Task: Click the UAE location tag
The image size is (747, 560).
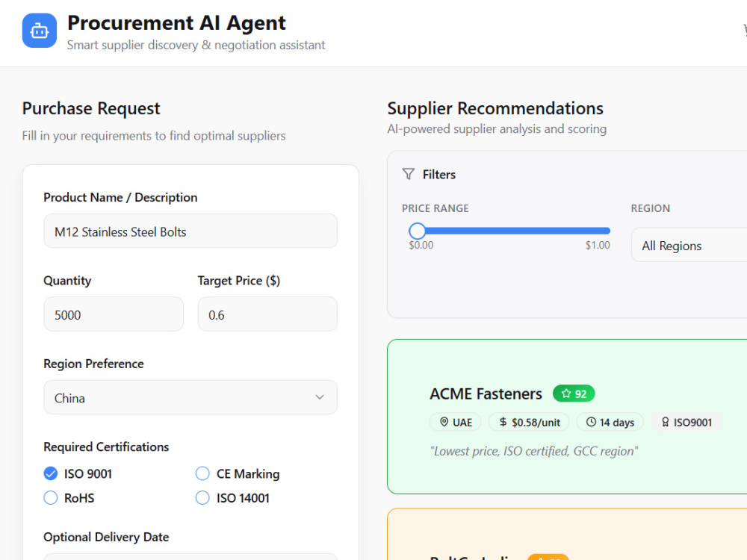Action: click(x=456, y=422)
